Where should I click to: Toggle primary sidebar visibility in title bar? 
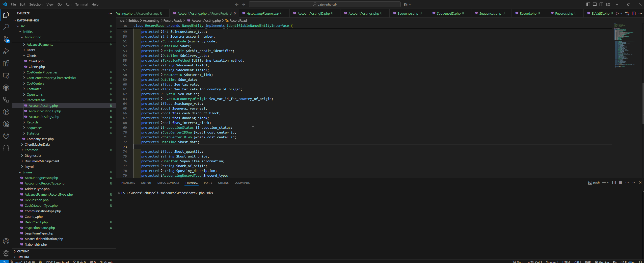(588, 4)
